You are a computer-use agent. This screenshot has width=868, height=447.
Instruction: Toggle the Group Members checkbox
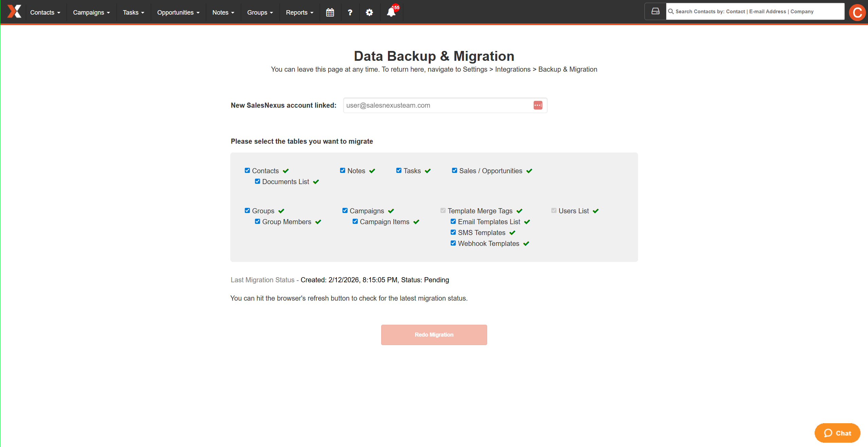click(258, 221)
